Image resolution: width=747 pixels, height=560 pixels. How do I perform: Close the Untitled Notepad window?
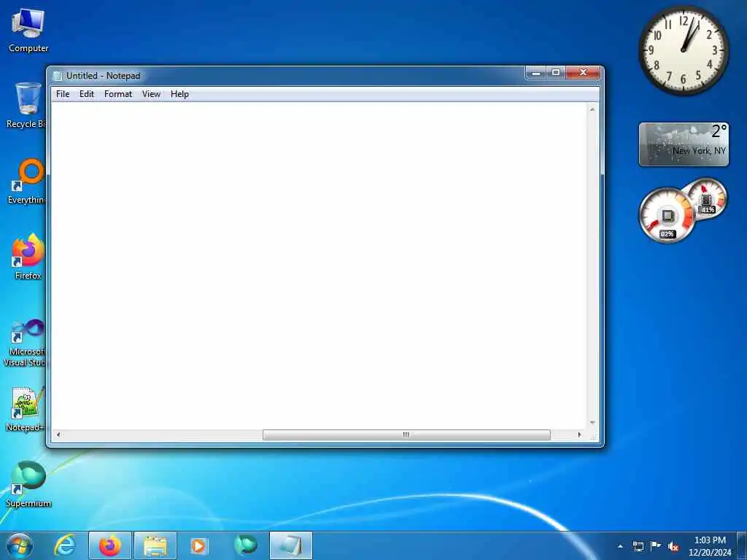click(x=583, y=72)
